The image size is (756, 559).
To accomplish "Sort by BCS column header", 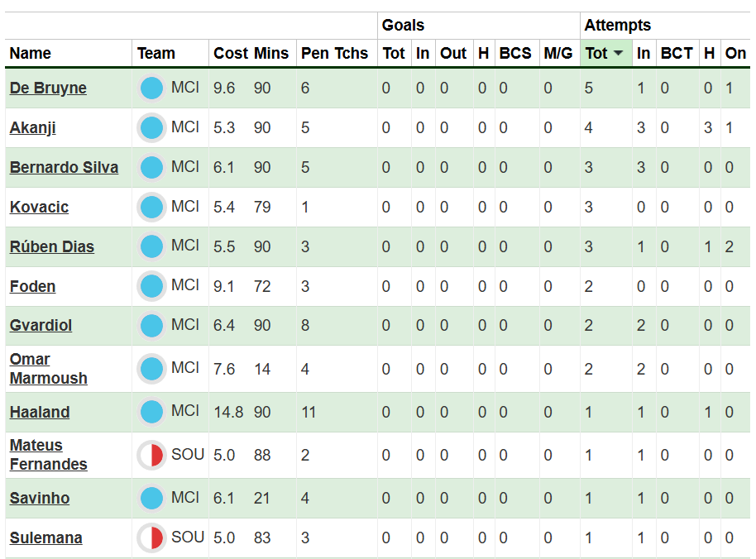I will click(515, 54).
